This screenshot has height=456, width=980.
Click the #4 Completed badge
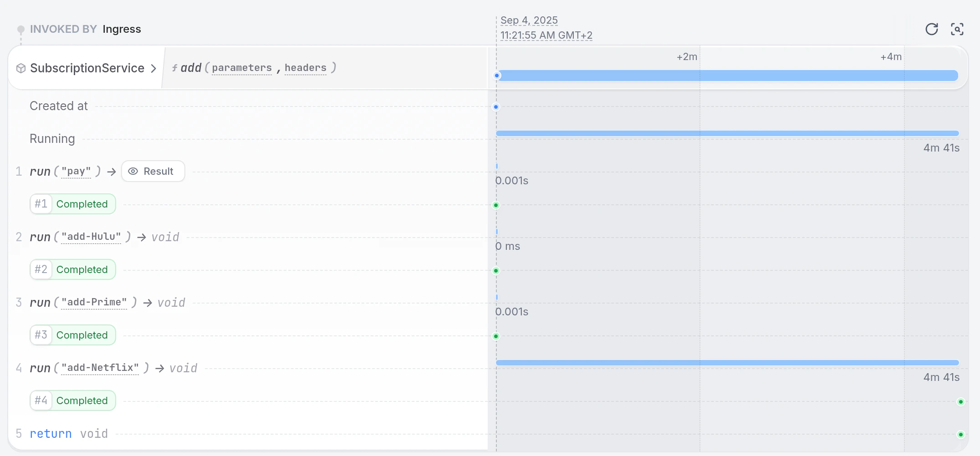pos(73,400)
